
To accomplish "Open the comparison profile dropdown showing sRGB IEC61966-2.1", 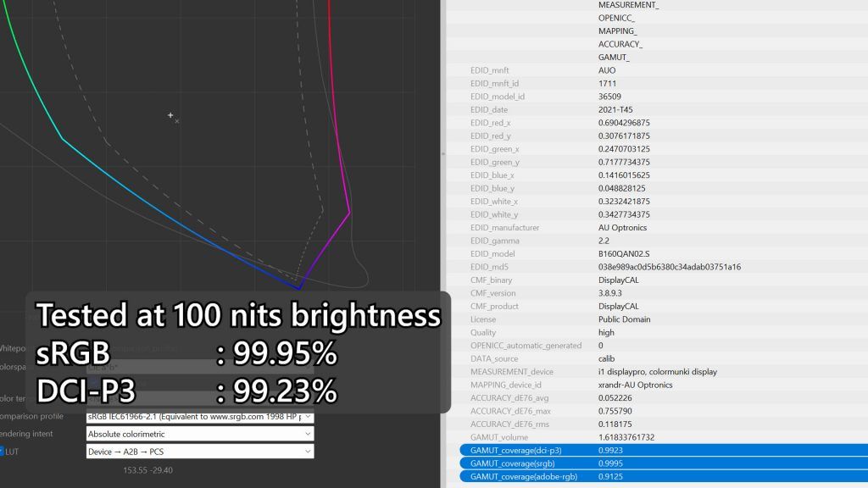I will 200,417.
